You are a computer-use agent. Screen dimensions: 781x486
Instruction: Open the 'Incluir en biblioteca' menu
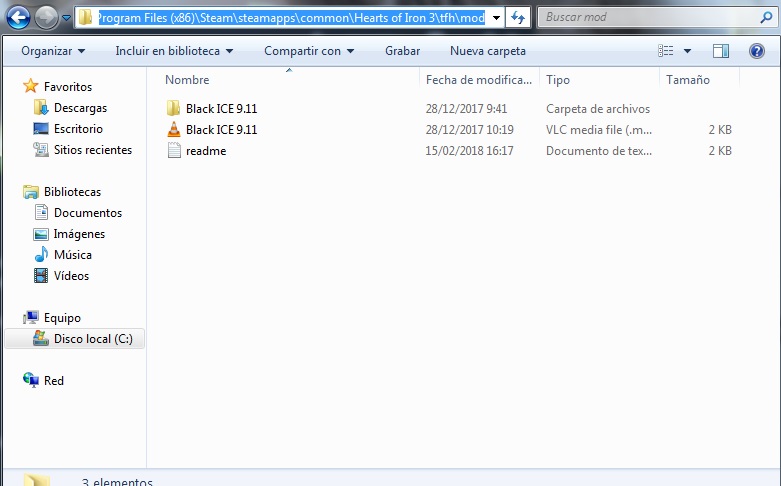pos(174,51)
